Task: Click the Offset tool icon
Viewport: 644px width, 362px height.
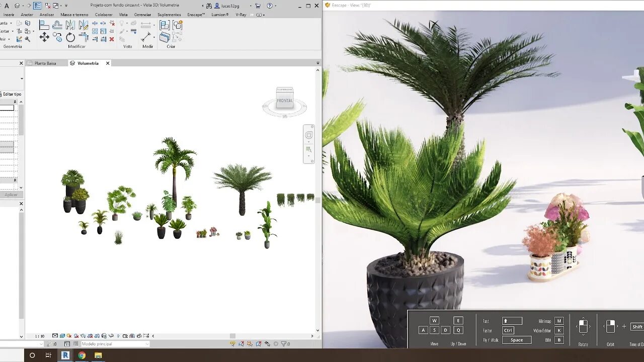Action: tap(57, 25)
